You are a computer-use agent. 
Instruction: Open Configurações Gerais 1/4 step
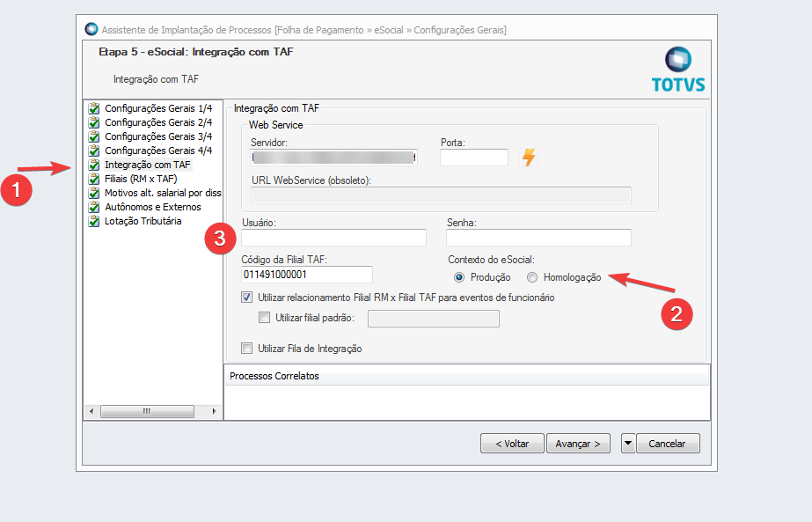[158, 108]
